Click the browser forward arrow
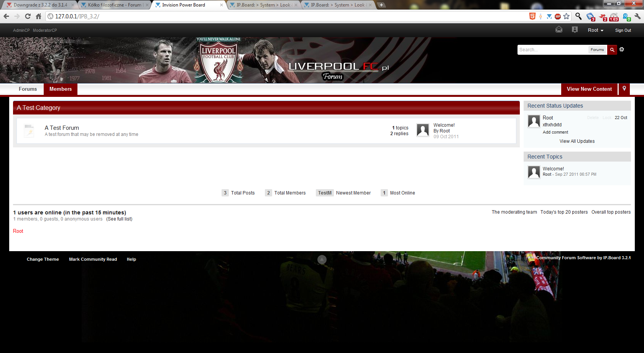 pos(17,16)
